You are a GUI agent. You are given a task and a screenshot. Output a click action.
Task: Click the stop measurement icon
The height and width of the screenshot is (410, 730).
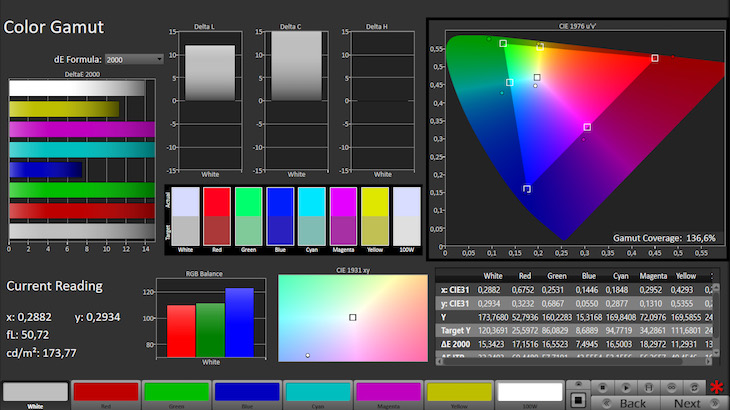[604, 385]
